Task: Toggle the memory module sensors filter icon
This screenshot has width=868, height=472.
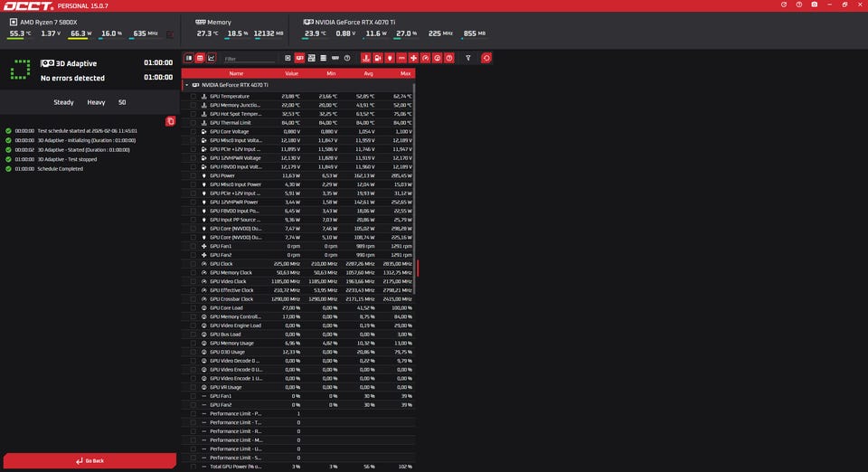Action: click(x=335, y=58)
